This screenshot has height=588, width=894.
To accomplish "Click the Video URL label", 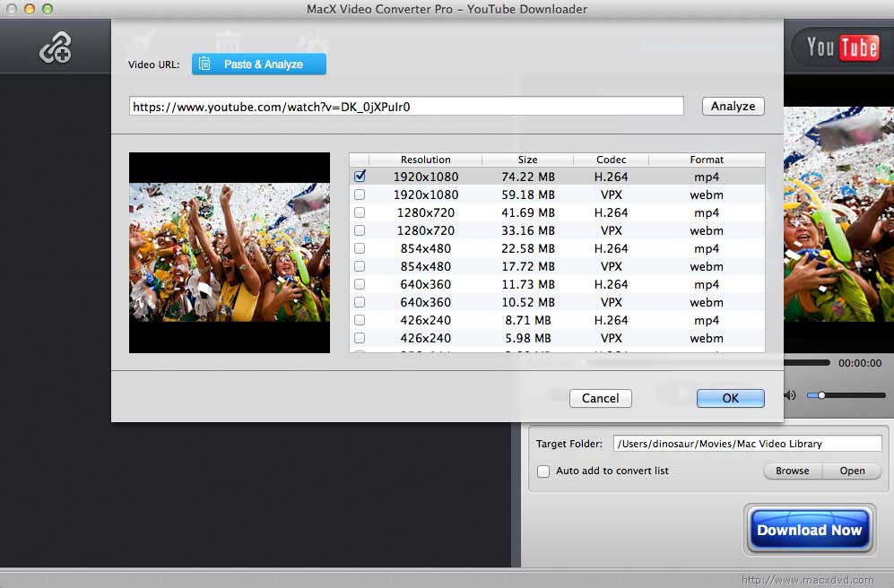I will 153,65.
